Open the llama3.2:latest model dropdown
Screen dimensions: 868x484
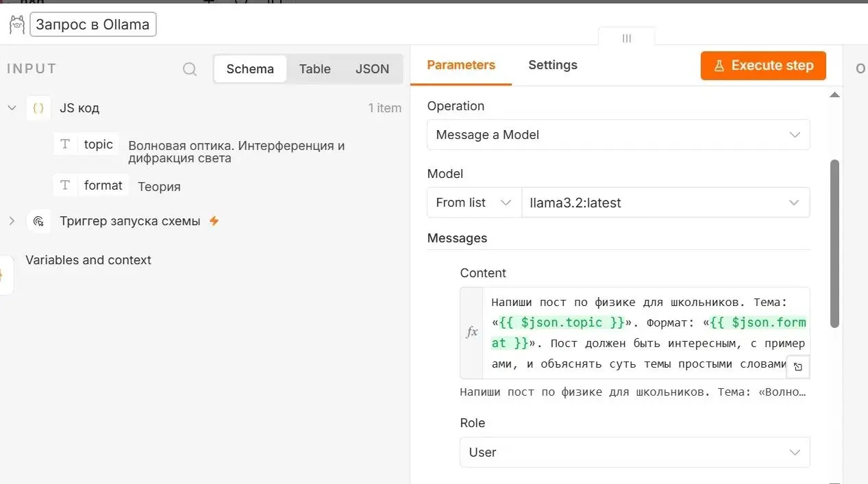click(x=665, y=203)
